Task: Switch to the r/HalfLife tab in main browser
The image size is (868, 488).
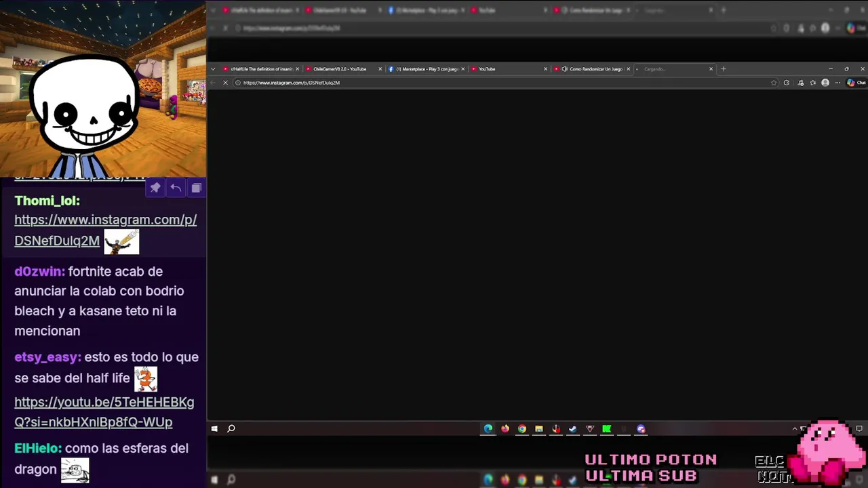Action: (262, 68)
